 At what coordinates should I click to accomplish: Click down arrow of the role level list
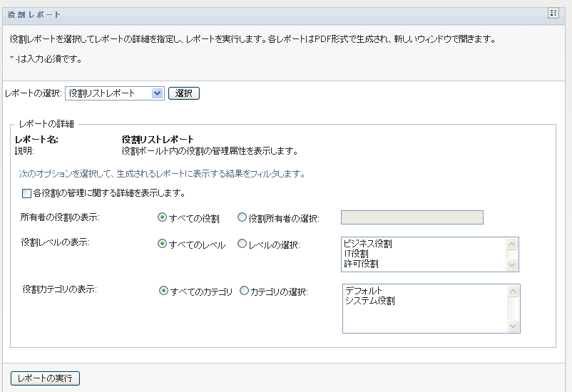click(x=512, y=266)
